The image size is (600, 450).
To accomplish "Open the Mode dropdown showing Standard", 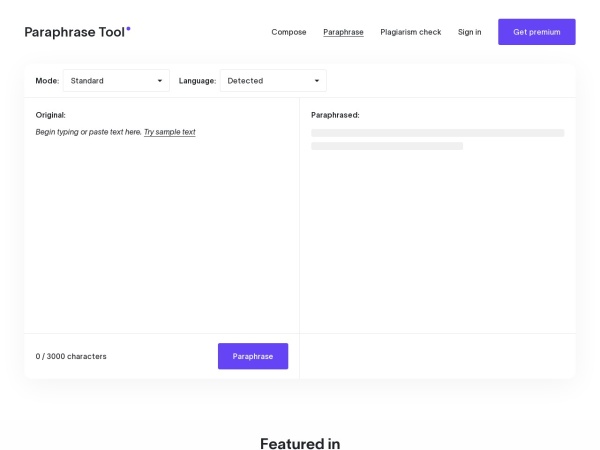I will tap(114, 81).
